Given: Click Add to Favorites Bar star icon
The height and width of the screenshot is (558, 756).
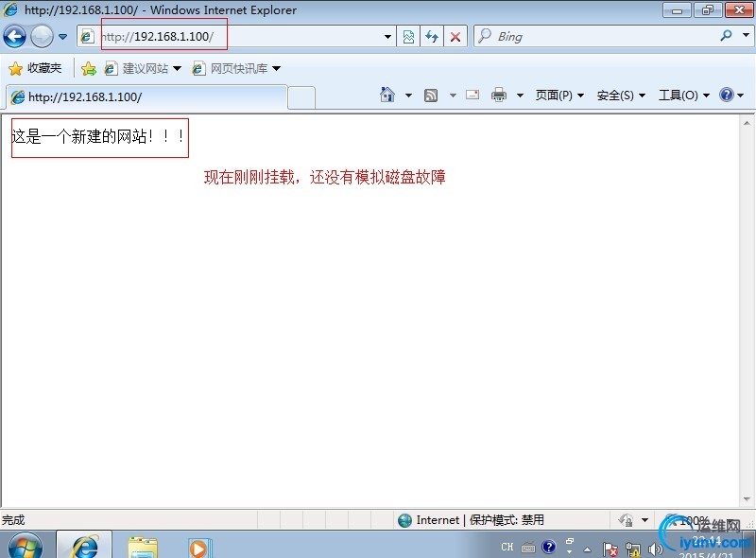Looking at the screenshot, I should click(x=89, y=68).
